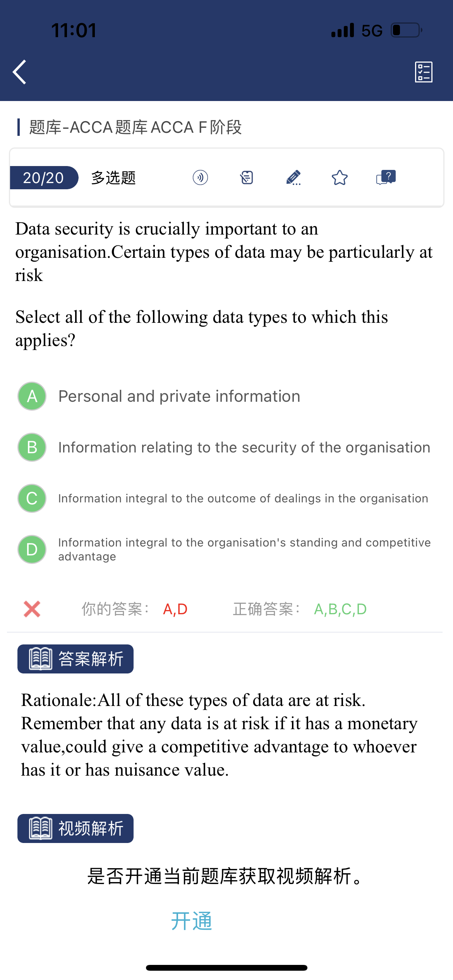Image resolution: width=453 pixels, height=980 pixels.
Task: Favorite this question with star icon
Action: tap(340, 178)
